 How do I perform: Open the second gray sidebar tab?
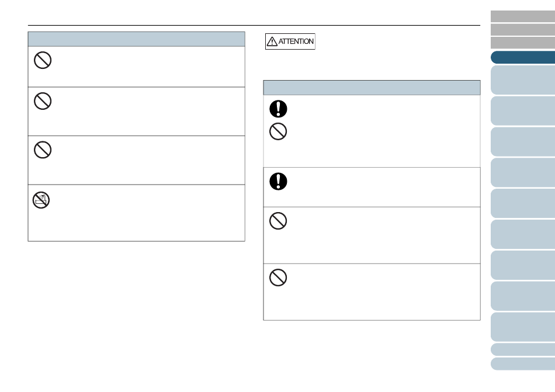[x=523, y=30]
